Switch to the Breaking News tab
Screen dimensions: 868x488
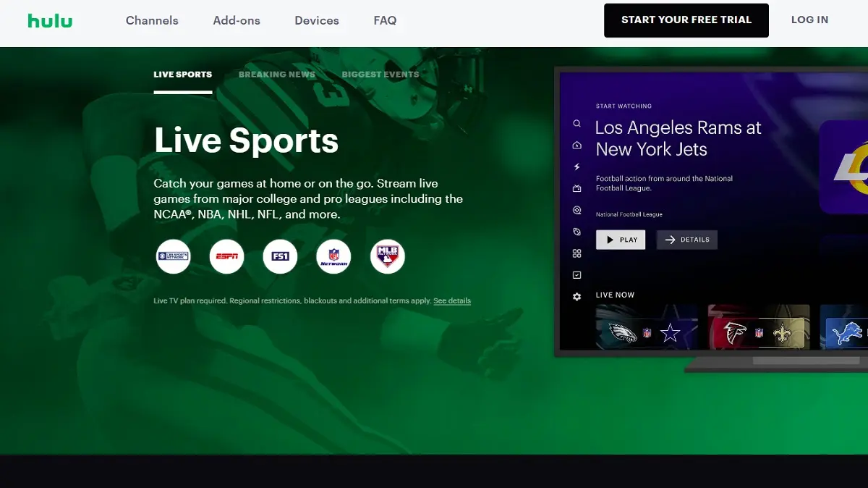pos(277,75)
